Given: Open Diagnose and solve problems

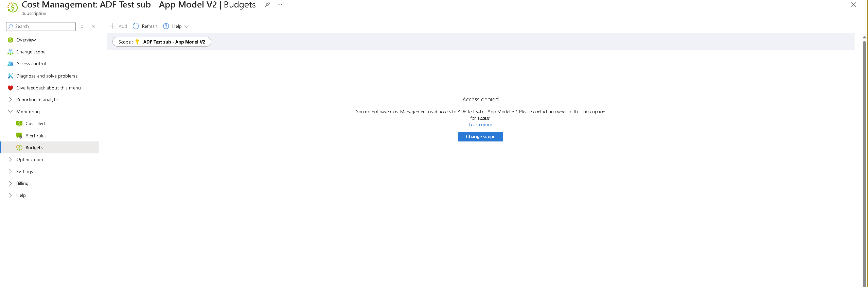Looking at the screenshot, I should point(47,76).
